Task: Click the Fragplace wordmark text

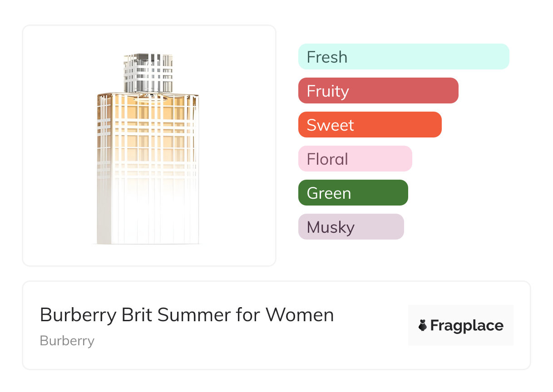Action: coord(467,326)
